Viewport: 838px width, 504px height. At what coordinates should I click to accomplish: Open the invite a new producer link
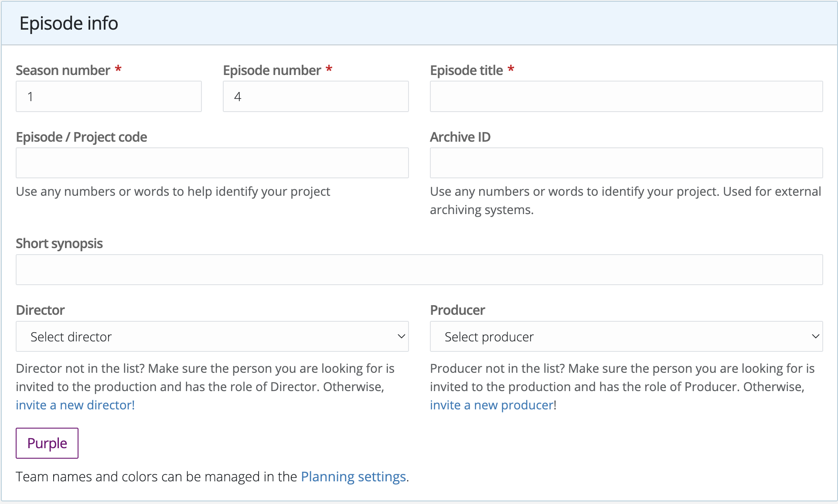click(x=491, y=405)
